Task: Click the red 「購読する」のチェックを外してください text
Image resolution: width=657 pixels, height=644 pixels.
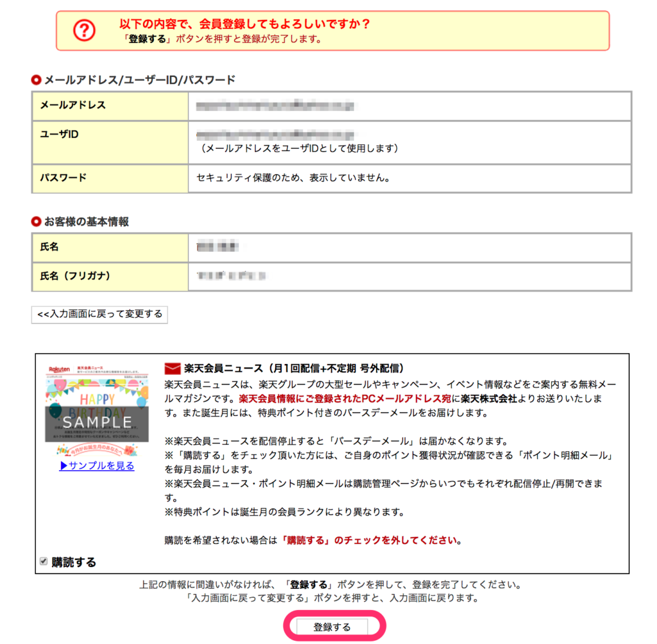Action: (371, 540)
